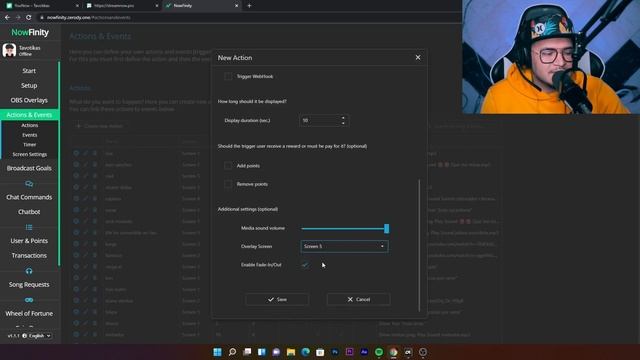This screenshot has width=640, height=360.
Task: Click the icon above Wheel of Fortune
Action: tap(29, 300)
